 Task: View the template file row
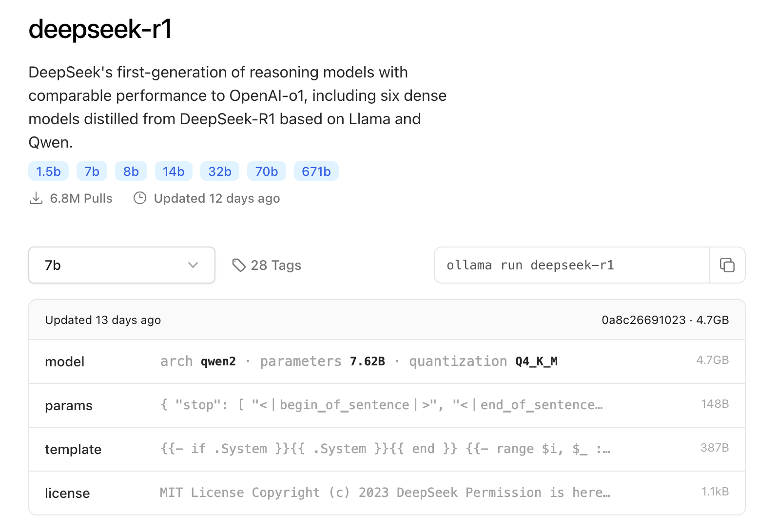click(x=387, y=449)
